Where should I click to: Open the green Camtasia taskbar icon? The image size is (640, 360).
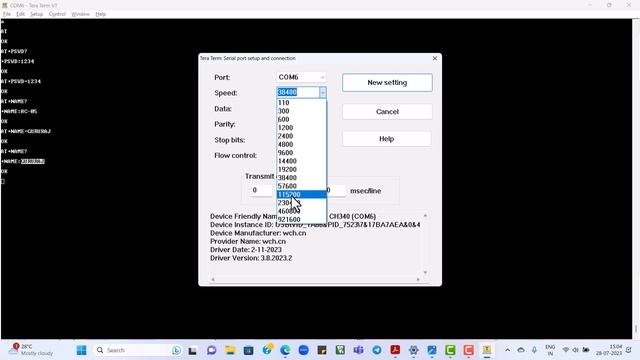450,350
